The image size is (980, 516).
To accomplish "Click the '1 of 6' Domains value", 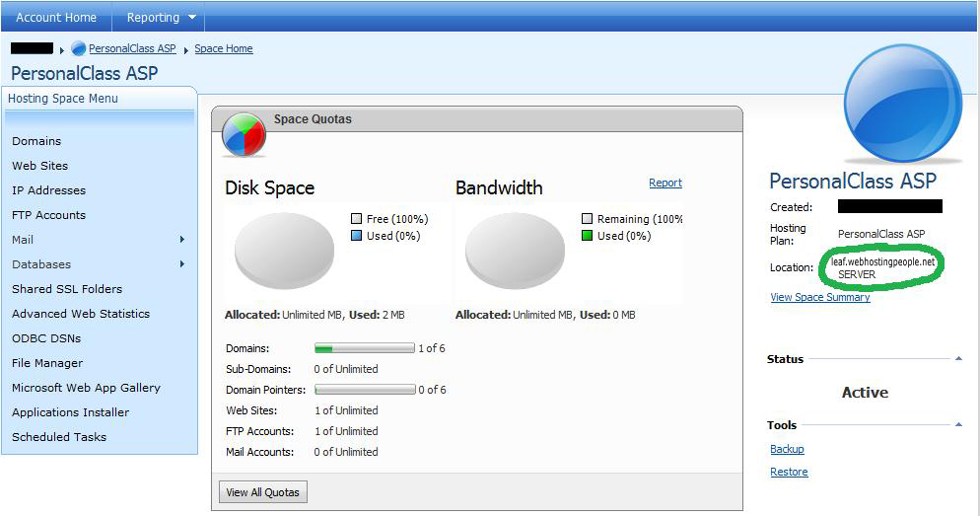I will point(432,348).
